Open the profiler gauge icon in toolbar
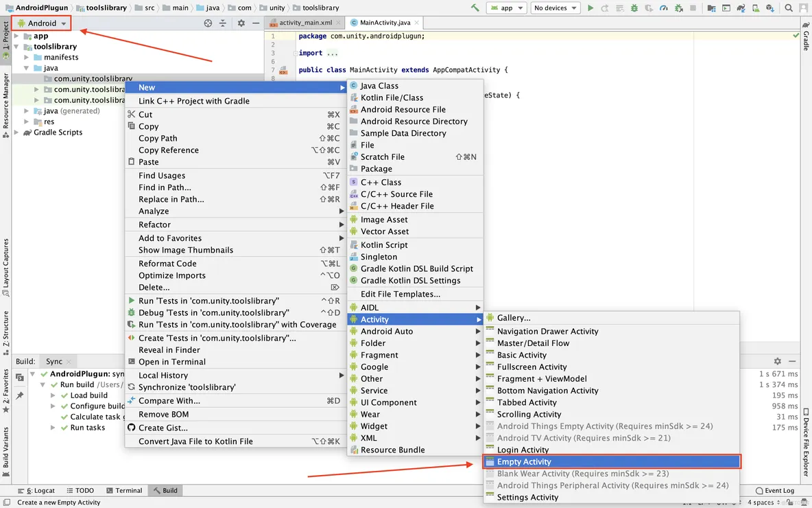The width and height of the screenshot is (812, 508). (x=663, y=8)
